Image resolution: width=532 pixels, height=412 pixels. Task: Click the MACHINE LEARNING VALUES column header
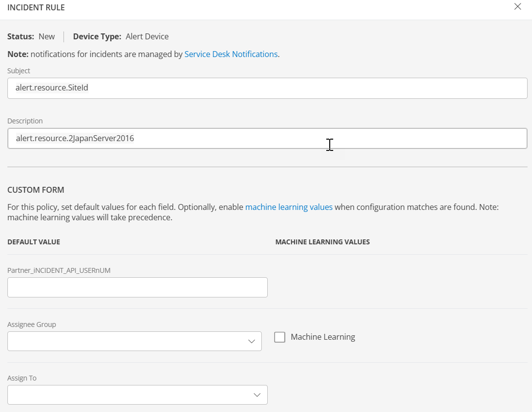point(322,242)
